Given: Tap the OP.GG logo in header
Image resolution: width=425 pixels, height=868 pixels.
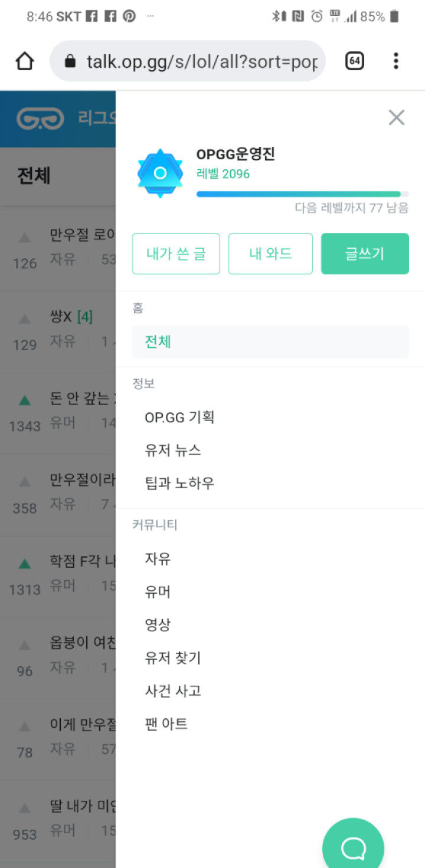Looking at the screenshot, I should (x=40, y=119).
